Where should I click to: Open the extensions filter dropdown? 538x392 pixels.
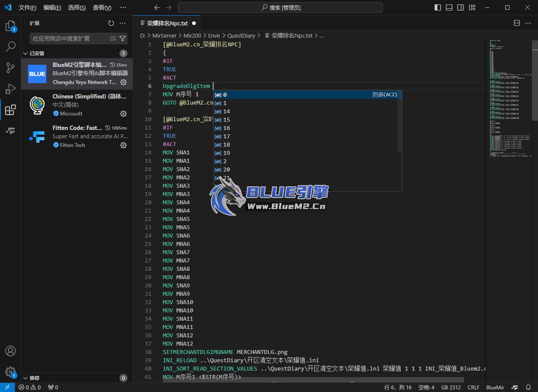(x=123, y=38)
